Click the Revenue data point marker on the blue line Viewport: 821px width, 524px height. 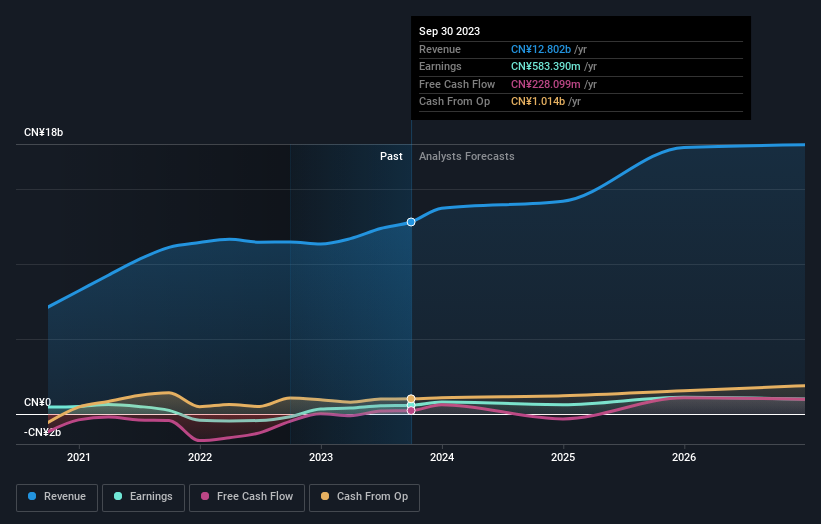411,222
